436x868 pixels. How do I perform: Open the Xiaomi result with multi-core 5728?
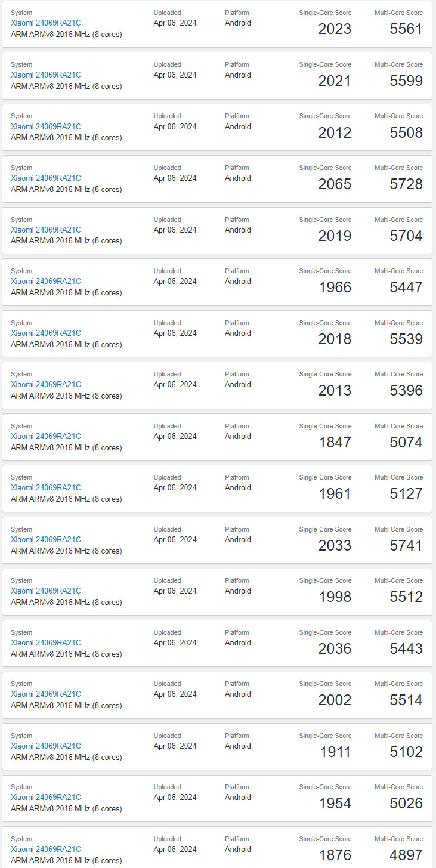pos(46,178)
